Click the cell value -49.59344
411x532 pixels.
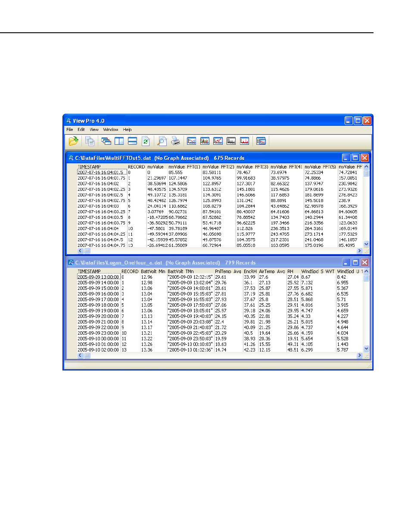[x=158, y=234]
